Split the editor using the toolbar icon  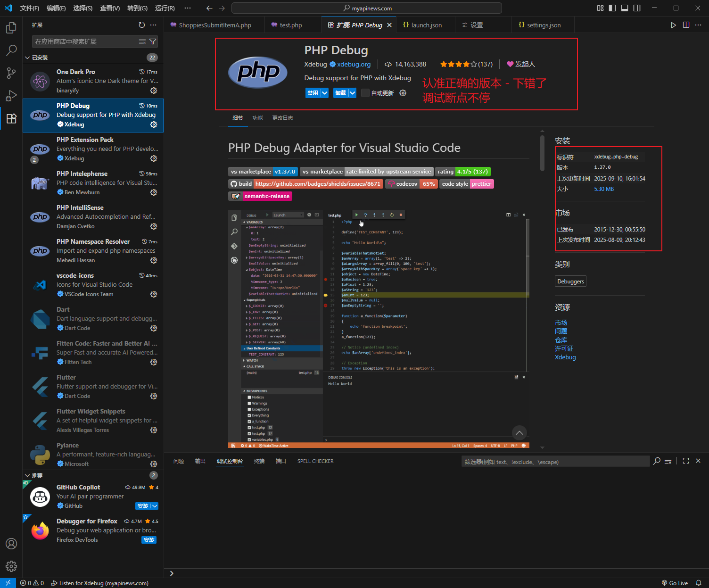click(x=685, y=25)
